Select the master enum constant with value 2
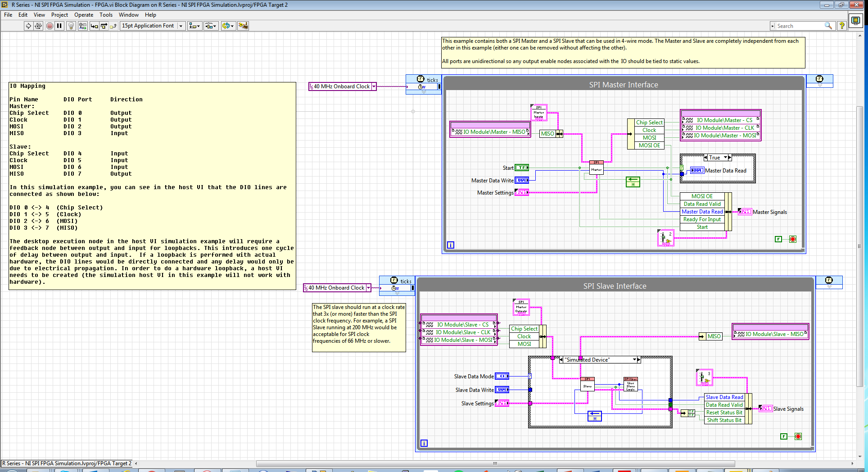This screenshot has width=868, height=472. coord(665,238)
